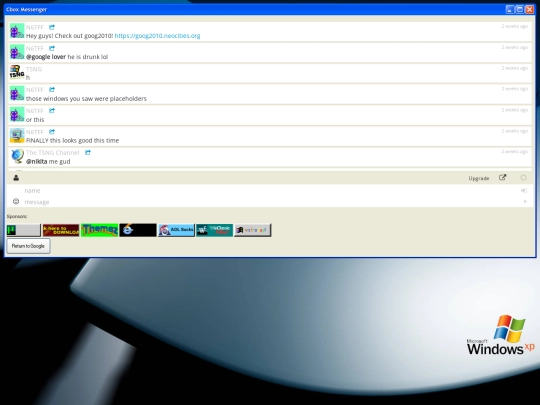Viewport: 540px width, 405px height.
Task: Click reply icon on 'FINALLY this looks good' message
Action: click(52, 132)
